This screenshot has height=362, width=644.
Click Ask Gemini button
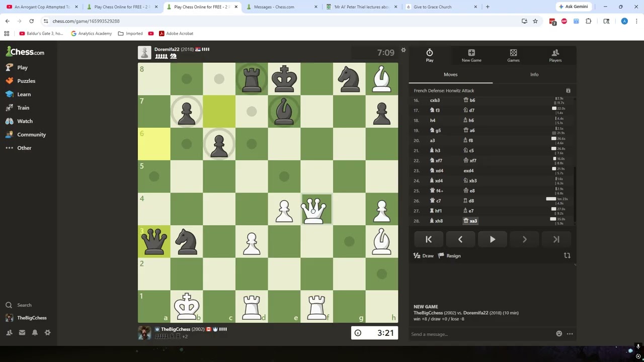point(573,7)
